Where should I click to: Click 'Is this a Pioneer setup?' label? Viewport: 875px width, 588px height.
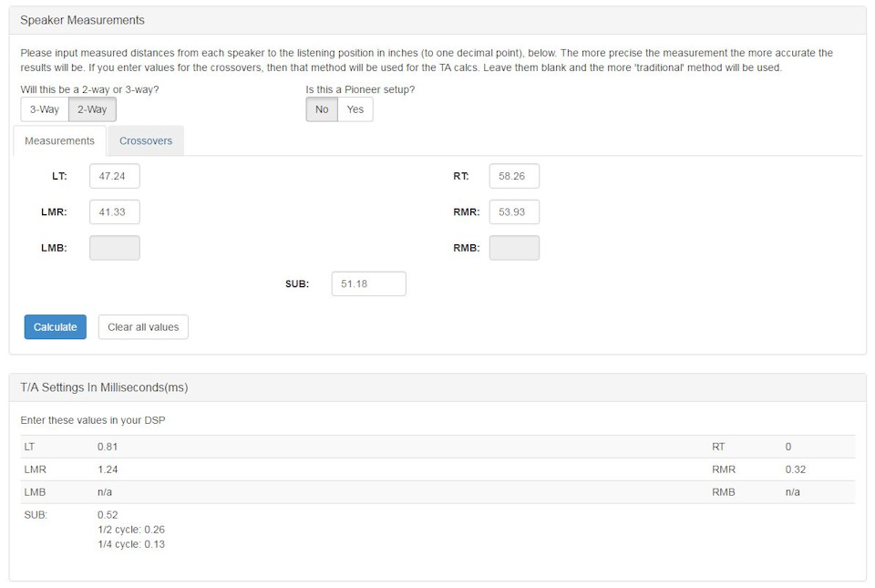pos(361,89)
